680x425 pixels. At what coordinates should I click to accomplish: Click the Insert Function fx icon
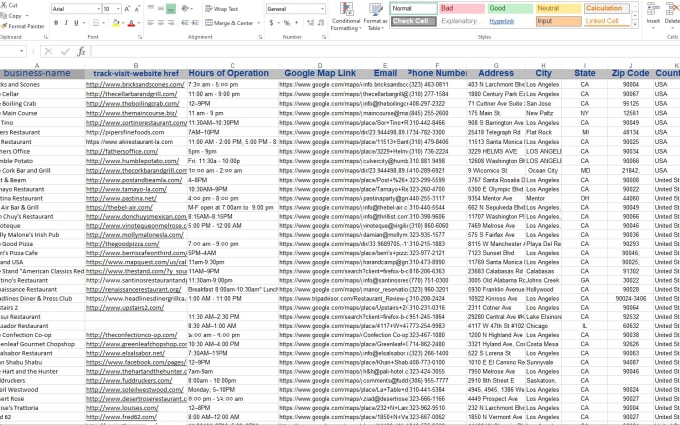pyautogui.click(x=81, y=52)
